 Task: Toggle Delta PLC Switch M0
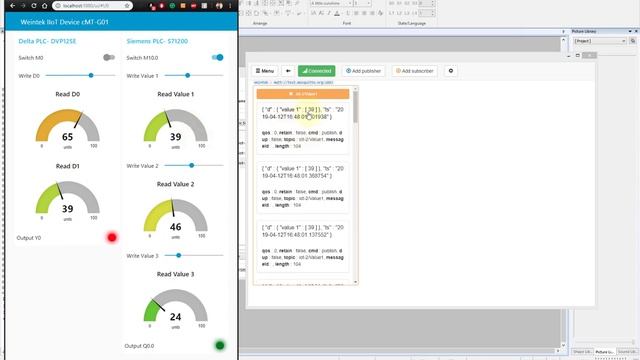tap(109, 58)
